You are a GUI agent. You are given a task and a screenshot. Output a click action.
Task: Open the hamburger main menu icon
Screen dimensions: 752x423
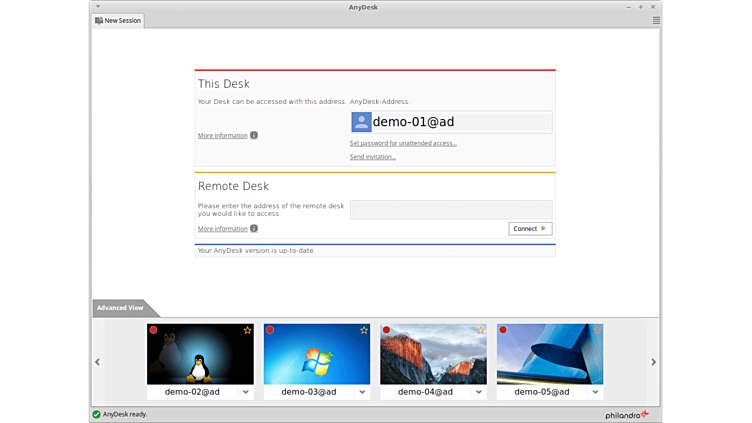click(656, 20)
